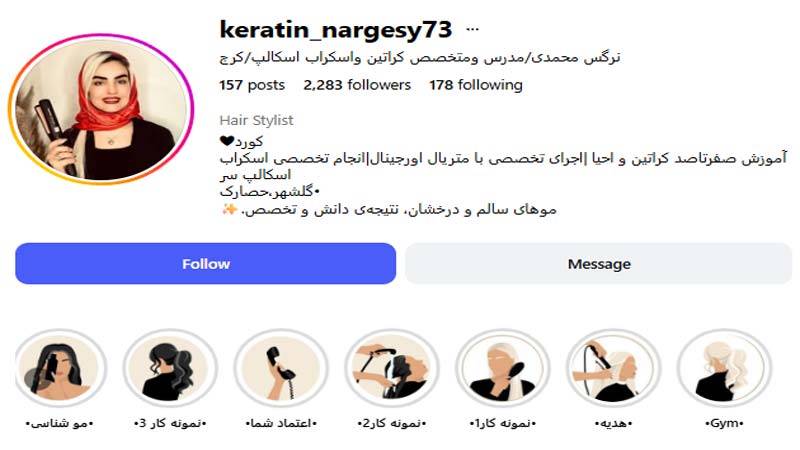Click the مو شناسی highlight caption text
This screenshot has height=450, width=800.
(x=60, y=423)
